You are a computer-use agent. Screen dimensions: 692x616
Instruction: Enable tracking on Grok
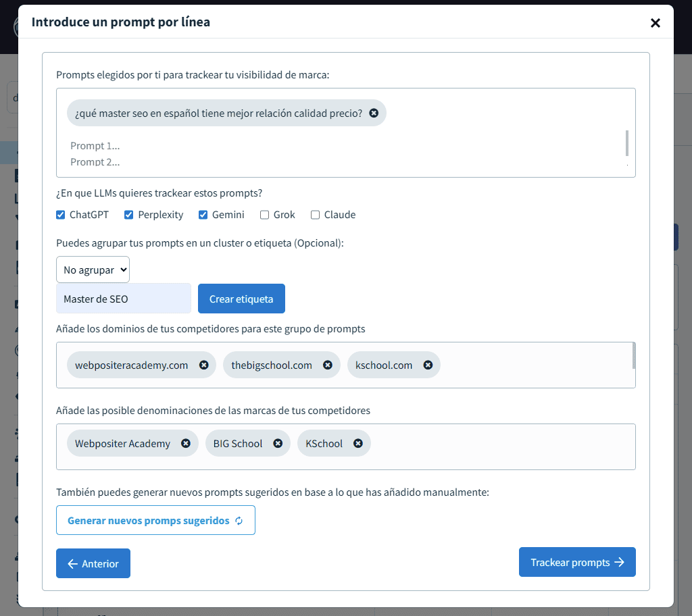(264, 214)
